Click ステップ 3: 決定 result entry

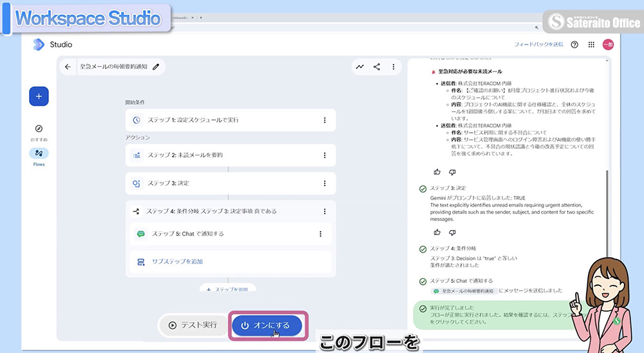[448, 188]
